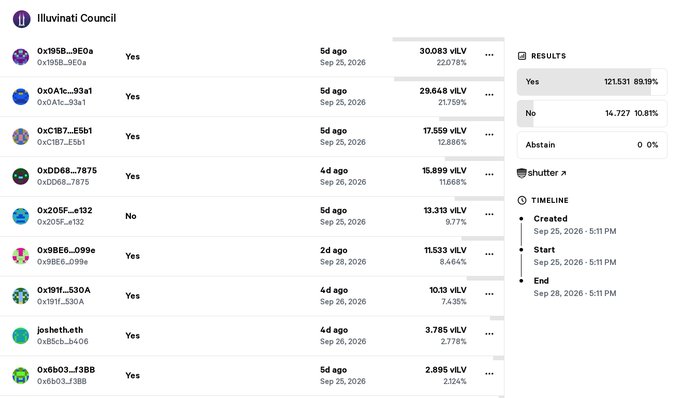Click the avatar of voter 0x191f...530A
This screenshot has height=398, width=680.
coord(21,296)
